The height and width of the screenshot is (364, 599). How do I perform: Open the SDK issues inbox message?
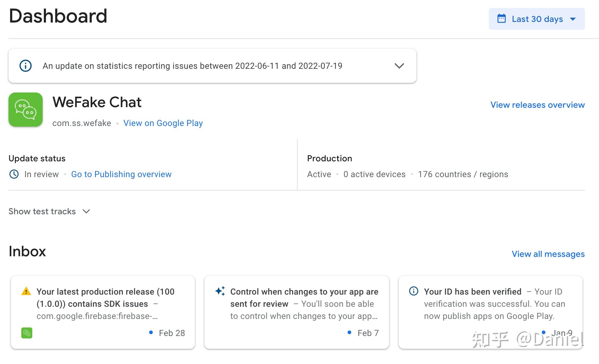tap(103, 304)
